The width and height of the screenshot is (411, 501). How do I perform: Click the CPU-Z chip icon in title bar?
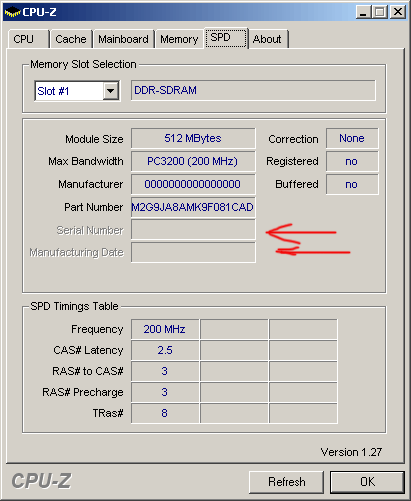pos(12,13)
